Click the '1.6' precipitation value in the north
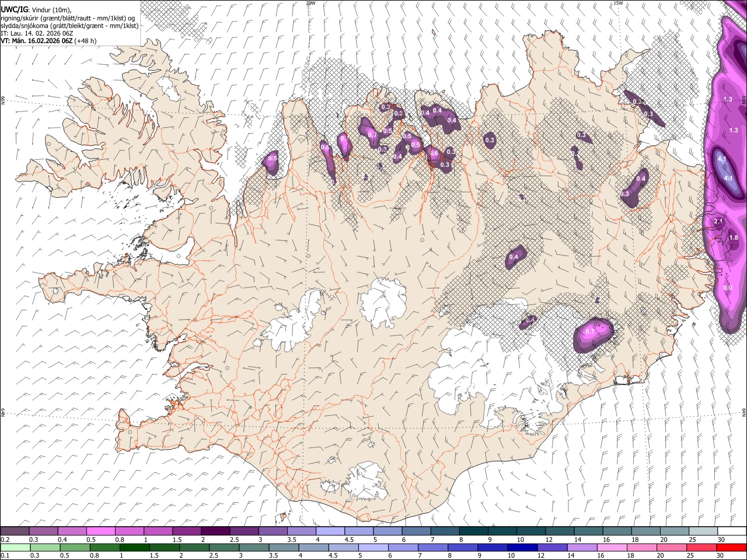This screenshot has width=747, height=560. (433, 153)
